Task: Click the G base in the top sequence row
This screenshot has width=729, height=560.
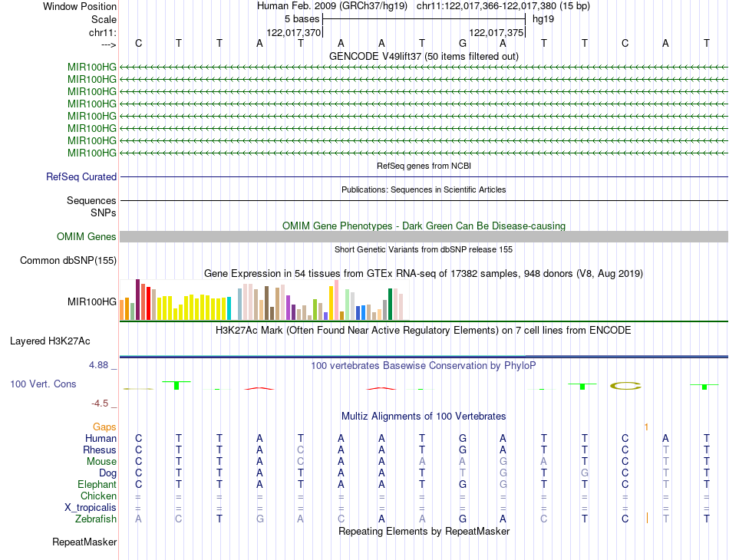Action: pos(463,43)
